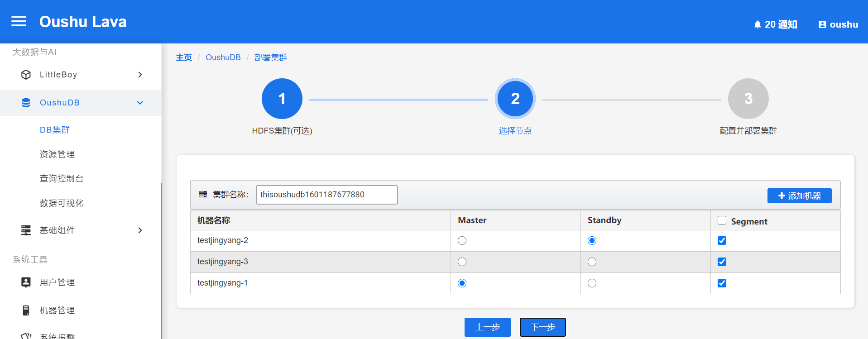
Task: Expand the LittleBoy menu chevron
Action: [x=140, y=75]
